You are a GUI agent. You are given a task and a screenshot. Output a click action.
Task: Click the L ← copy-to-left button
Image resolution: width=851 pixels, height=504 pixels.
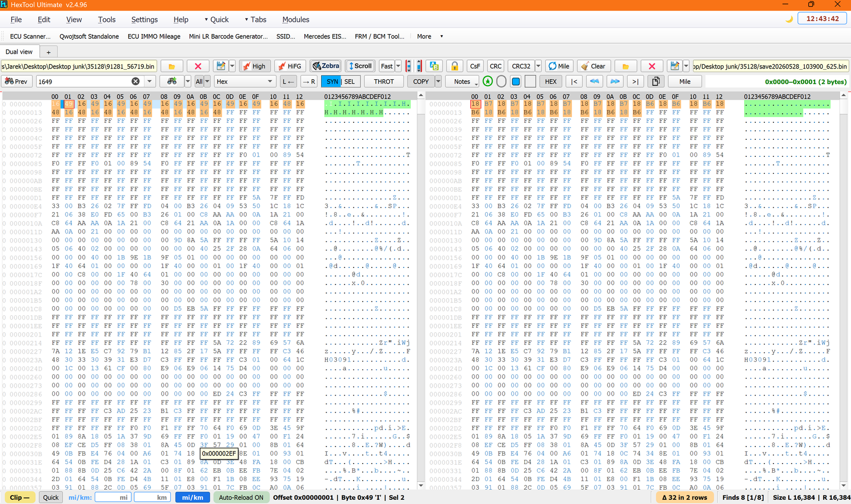tap(288, 81)
